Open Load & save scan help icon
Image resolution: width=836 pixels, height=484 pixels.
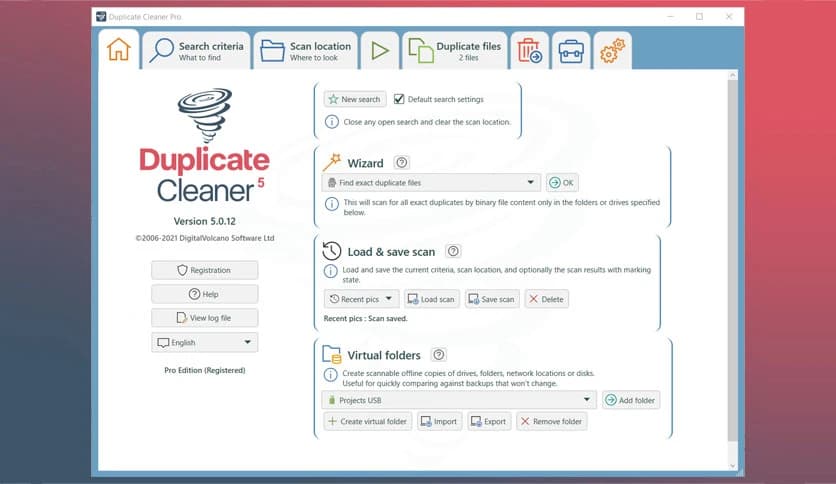(x=453, y=251)
